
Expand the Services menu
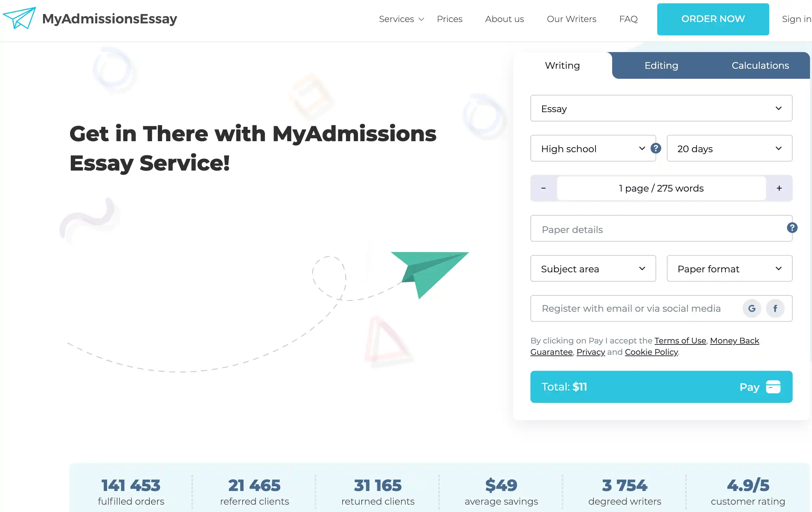(401, 19)
